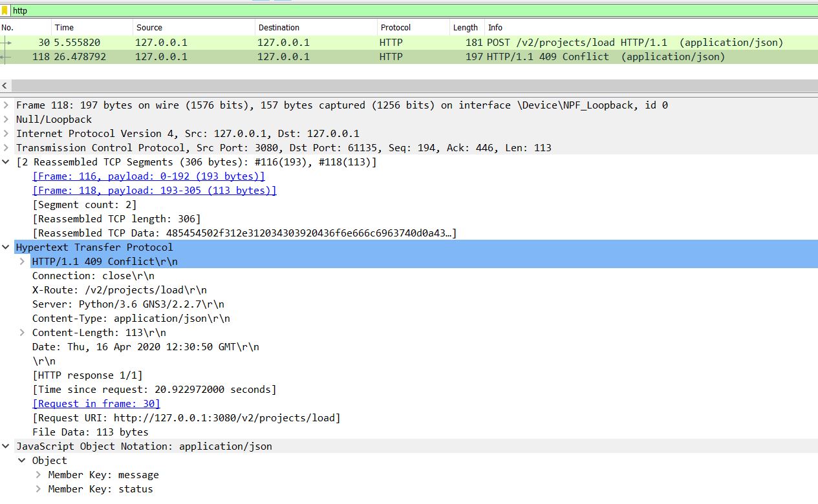Viewport: 818px width, 504px height.
Task: Follow the Request in frame: 30 link
Action: pos(96,403)
